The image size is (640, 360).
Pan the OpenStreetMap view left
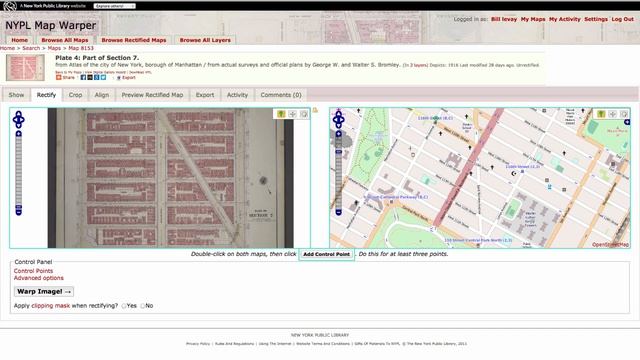(335, 120)
